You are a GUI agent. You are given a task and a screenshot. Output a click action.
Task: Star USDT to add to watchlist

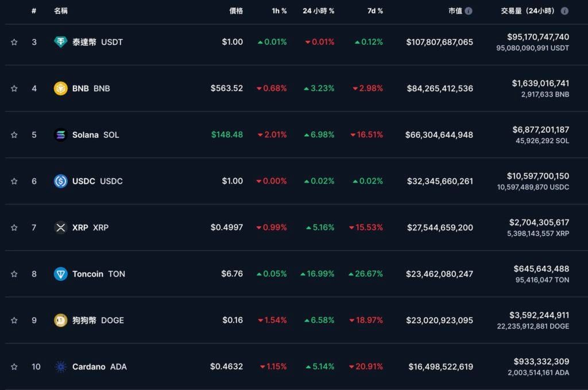(x=14, y=42)
